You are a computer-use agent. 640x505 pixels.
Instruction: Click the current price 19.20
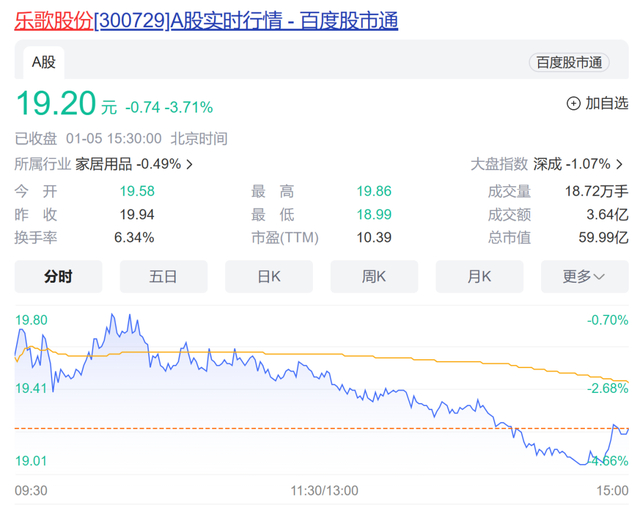pyautogui.click(x=56, y=103)
